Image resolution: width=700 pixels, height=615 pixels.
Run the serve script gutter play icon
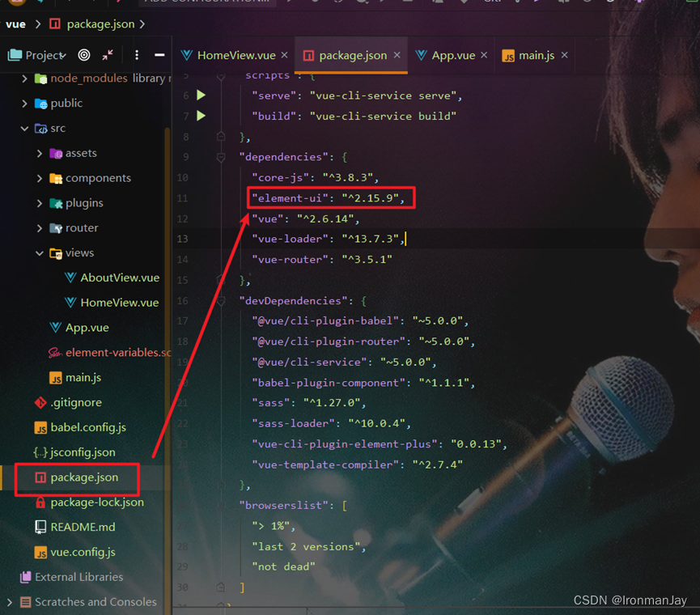click(201, 95)
